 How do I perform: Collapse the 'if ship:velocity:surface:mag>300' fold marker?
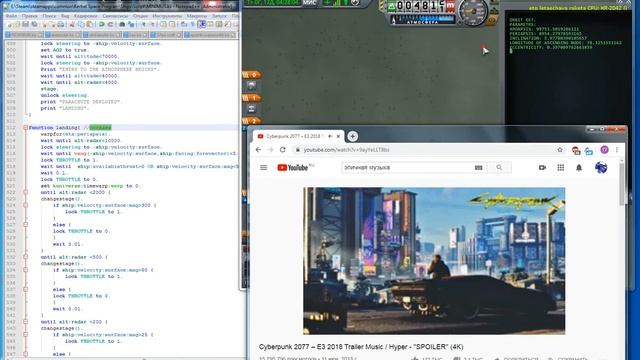[x=26, y=205]
